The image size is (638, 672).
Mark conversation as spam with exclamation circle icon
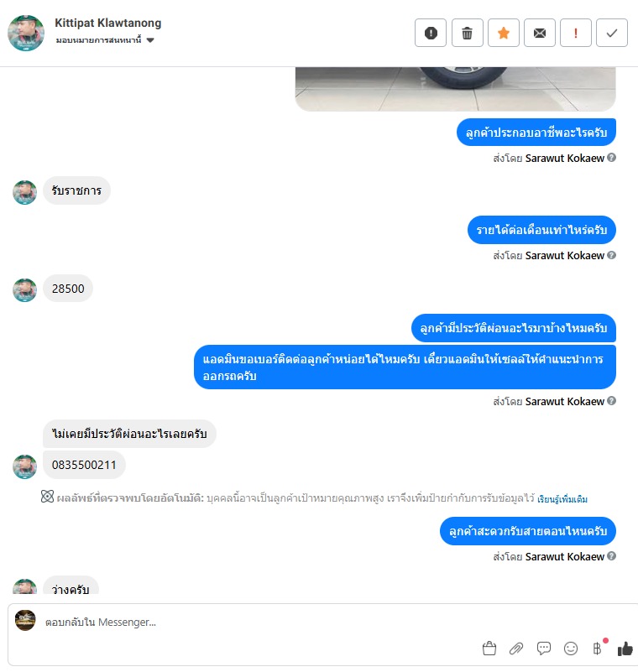pyautogui.click(x=431, y=33)
